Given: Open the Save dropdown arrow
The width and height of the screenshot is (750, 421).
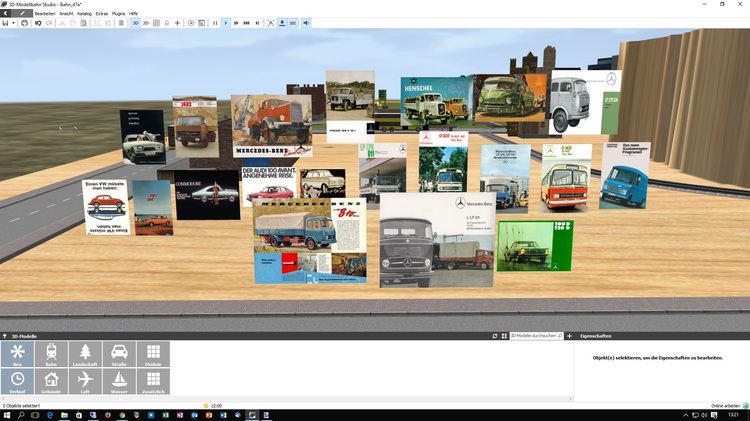Looking at the screenshot, I should coord(13,23).
